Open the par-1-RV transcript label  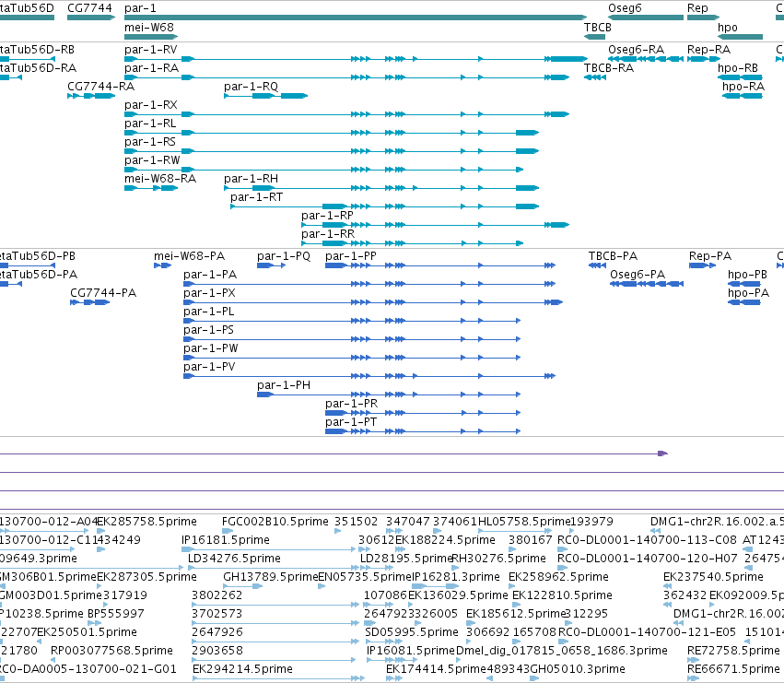[150, 50]
